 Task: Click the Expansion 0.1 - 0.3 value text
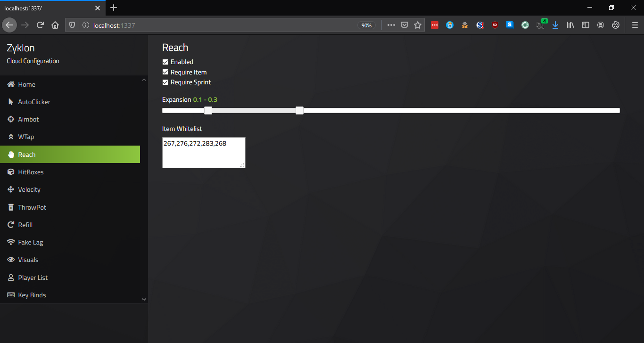tap(205, 99)
